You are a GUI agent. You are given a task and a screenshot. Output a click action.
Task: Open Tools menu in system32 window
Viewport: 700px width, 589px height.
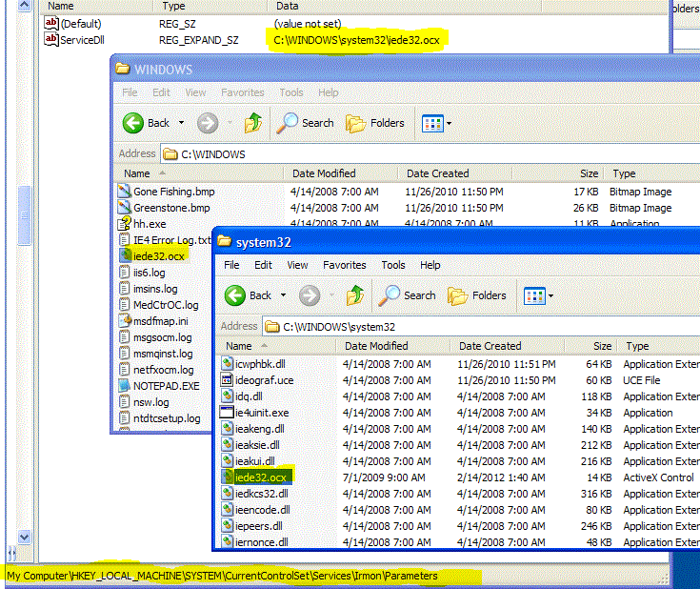click(392, 265)
